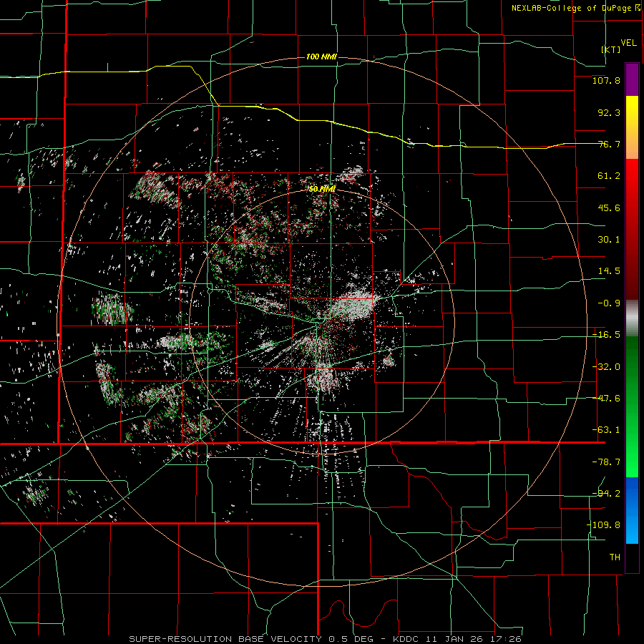The image size is (644, 644).
Task: Click the Super-Resolution Base Velocity caption at bottom
Action: 325,639
